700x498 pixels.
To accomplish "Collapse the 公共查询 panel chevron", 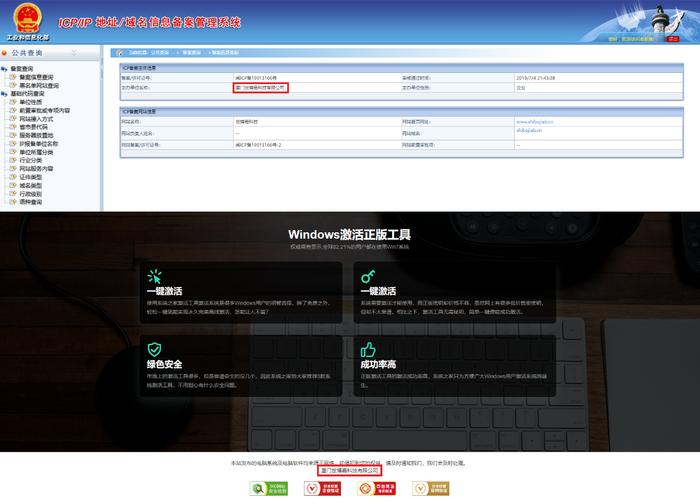I will (74, 53).
